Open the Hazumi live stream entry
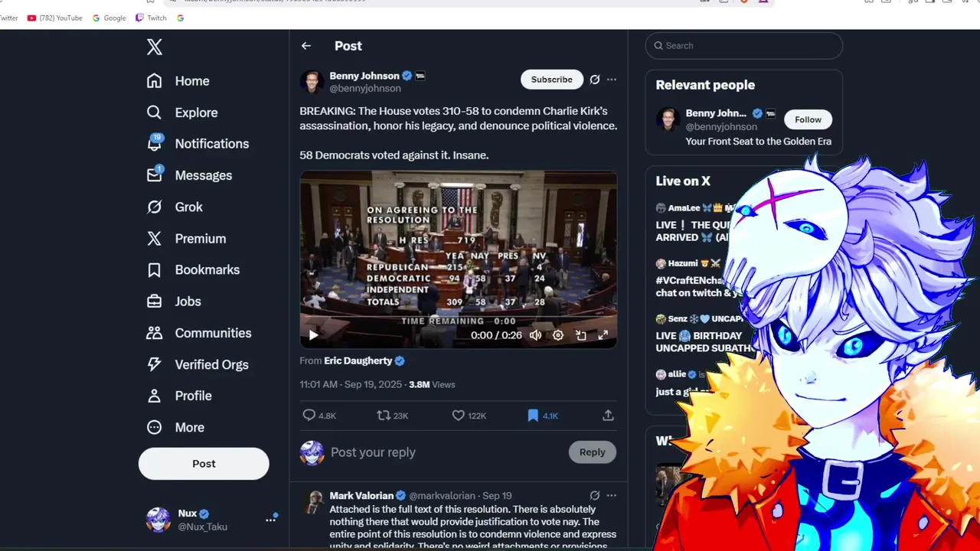Viewport: 980px width, 551px height. point(695,278)
